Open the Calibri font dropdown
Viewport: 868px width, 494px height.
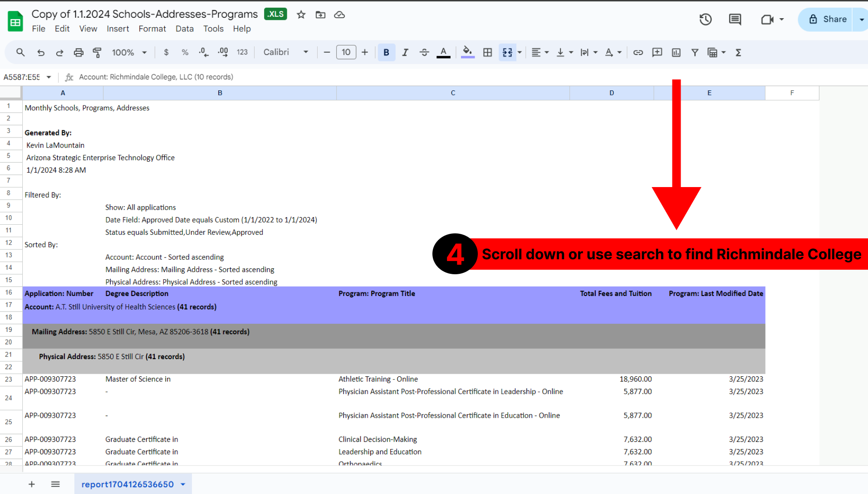click(286, 52)
